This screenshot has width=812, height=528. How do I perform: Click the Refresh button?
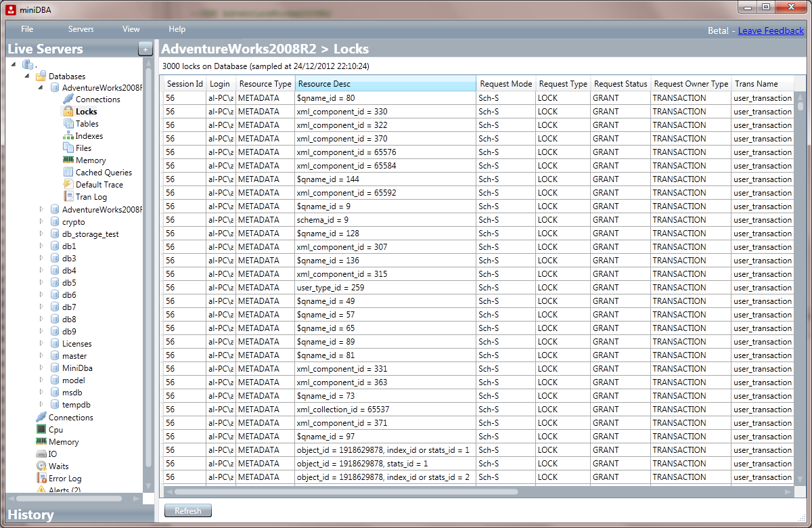pyautogui.click(x=188, y=510)
